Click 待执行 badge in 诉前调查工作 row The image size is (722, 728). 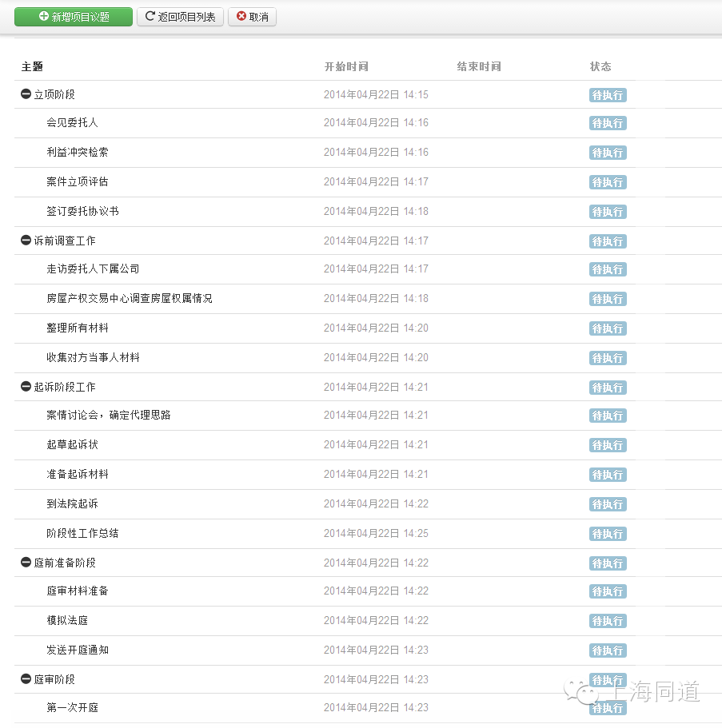(x=608, y=241)
